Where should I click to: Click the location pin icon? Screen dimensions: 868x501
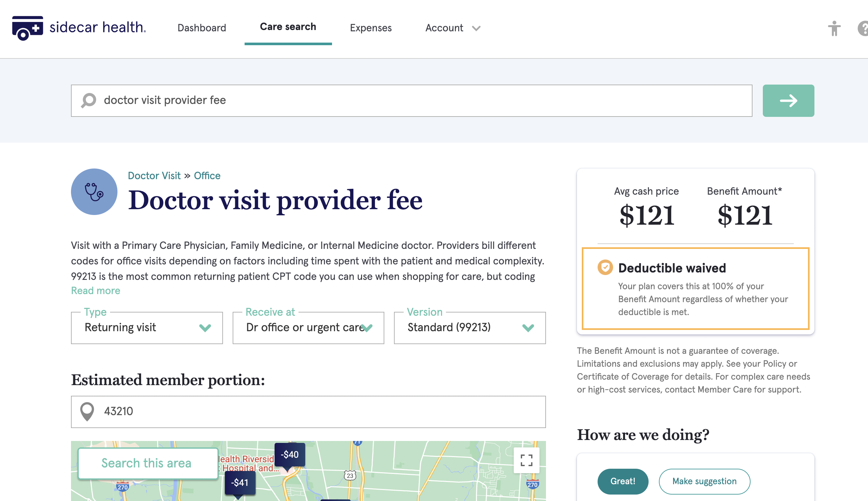tap(87, 412)
